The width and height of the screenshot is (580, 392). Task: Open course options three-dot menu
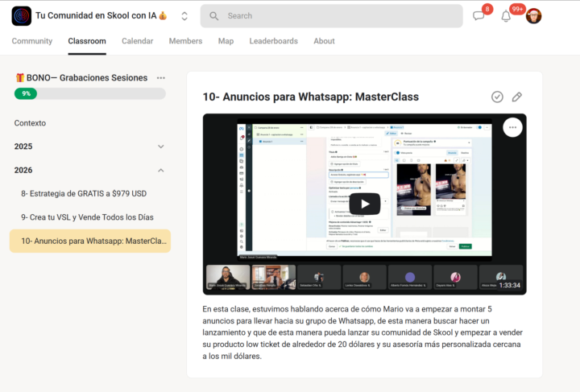pyautogui.click(x=161, y=78)
